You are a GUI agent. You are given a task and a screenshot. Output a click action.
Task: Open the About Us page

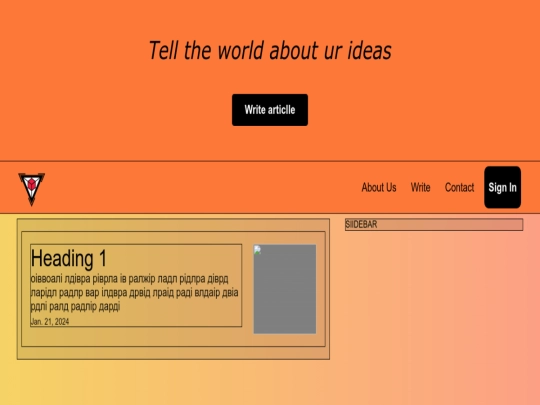[x=379, y=187]
